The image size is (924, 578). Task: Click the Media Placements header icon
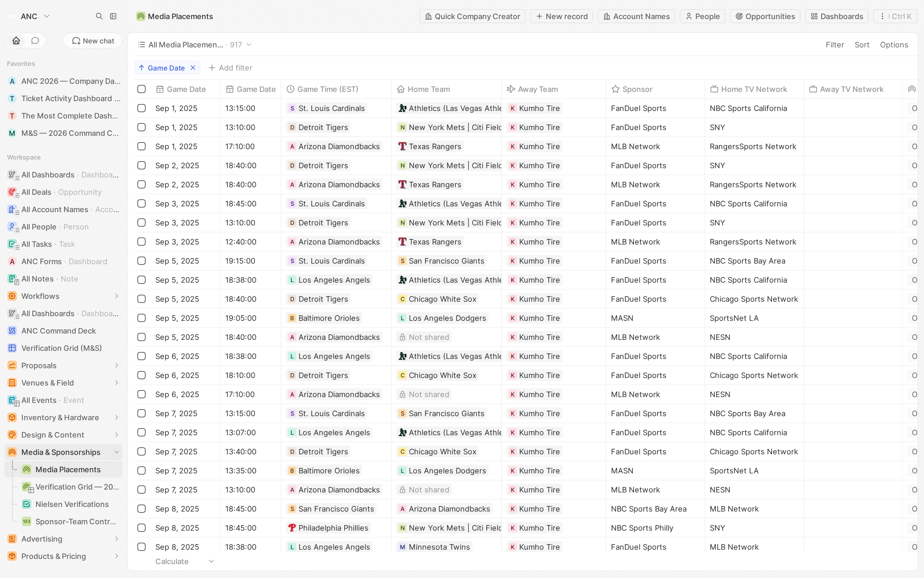point(141,16)
